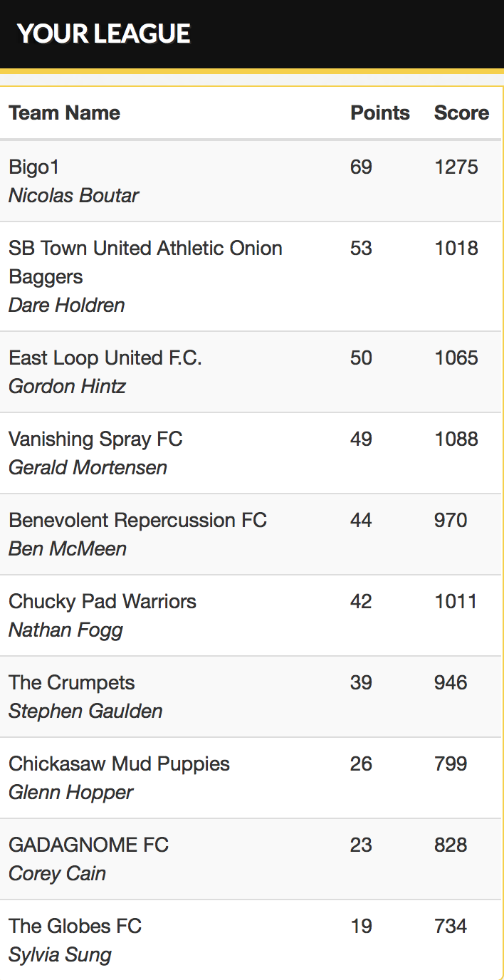Select the Team Name column header

64,113
